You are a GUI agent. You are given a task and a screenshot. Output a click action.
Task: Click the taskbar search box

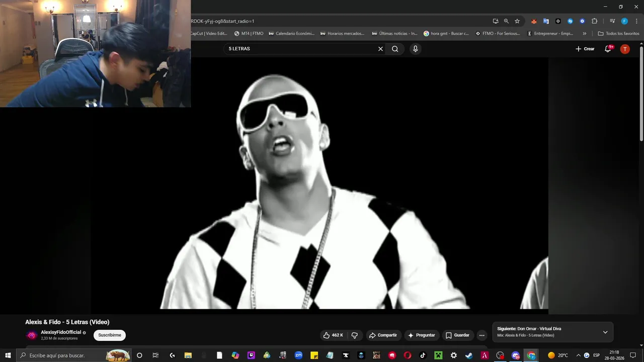tap(74, 355)
